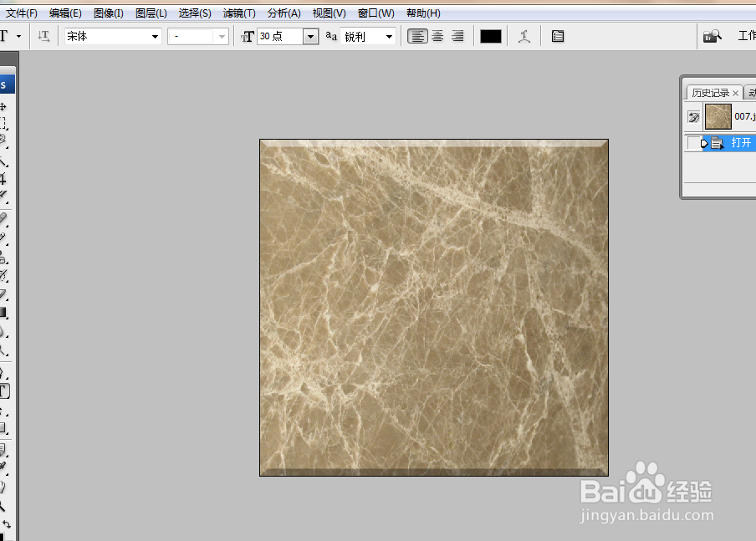Viewport: 756px width, 541px height.
Task: Open the 编辑(E) menu
Action: tap(65, 13)
